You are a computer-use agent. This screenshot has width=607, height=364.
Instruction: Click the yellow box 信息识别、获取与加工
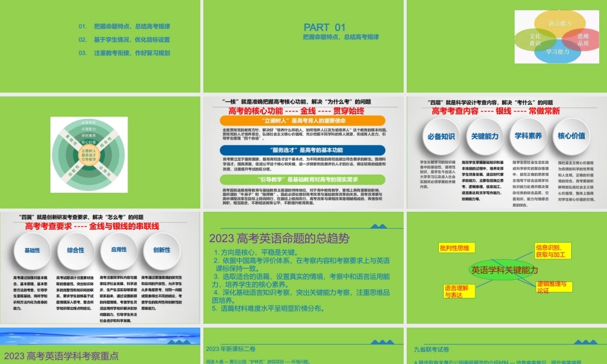point(552,251)
